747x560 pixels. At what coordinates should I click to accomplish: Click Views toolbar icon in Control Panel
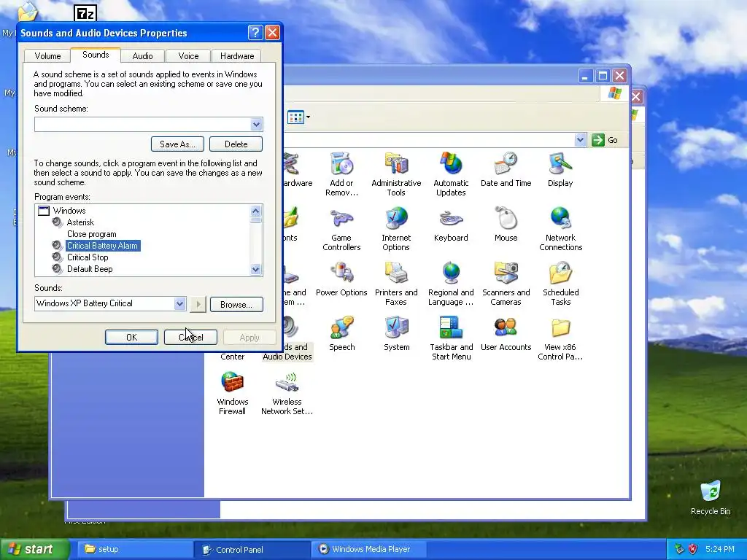pos(296,117)
